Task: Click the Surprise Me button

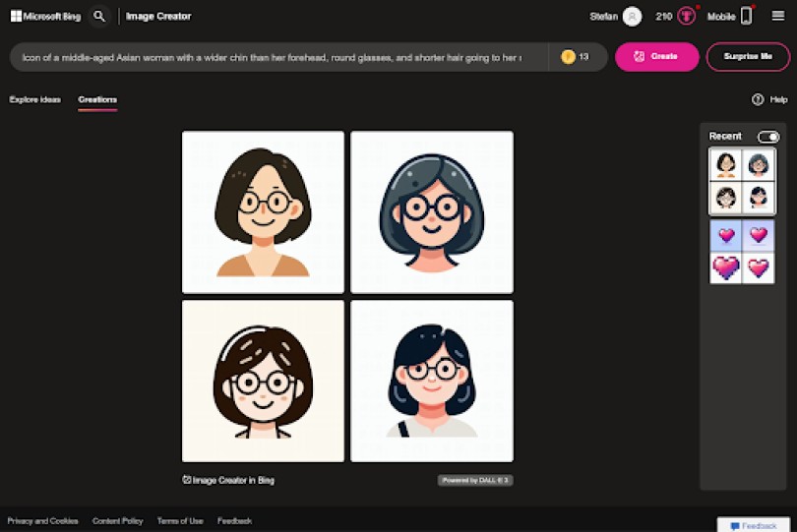Action: point(748,57)
